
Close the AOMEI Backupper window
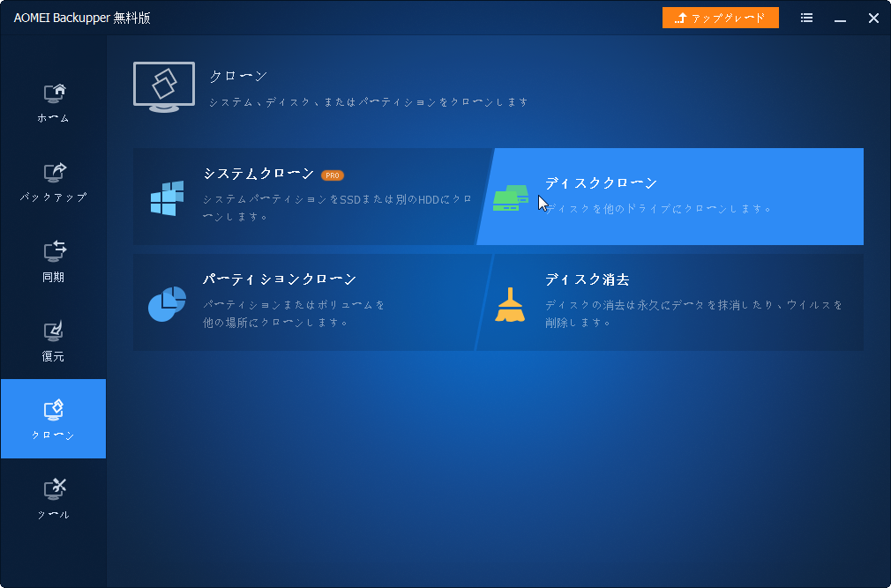pyautogui.click(x=874, y=19)
